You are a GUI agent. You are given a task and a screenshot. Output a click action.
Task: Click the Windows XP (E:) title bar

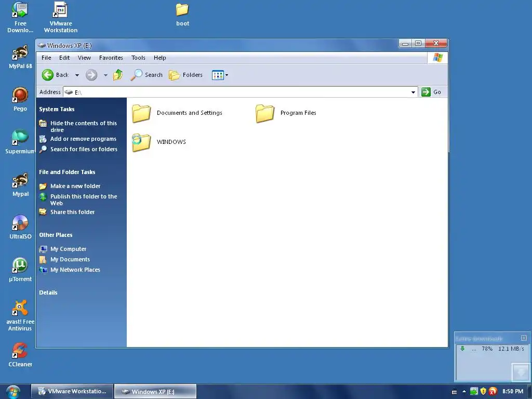click(217, 45)
